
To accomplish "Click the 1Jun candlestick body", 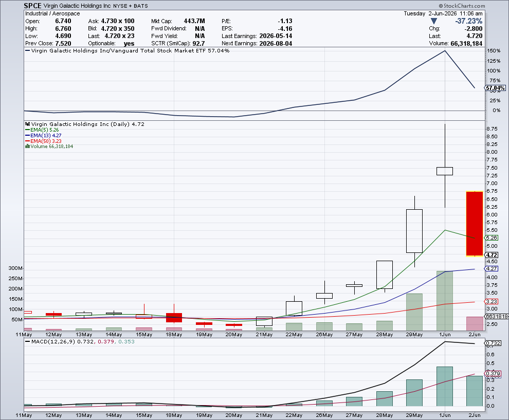I will tap(445, 171).
